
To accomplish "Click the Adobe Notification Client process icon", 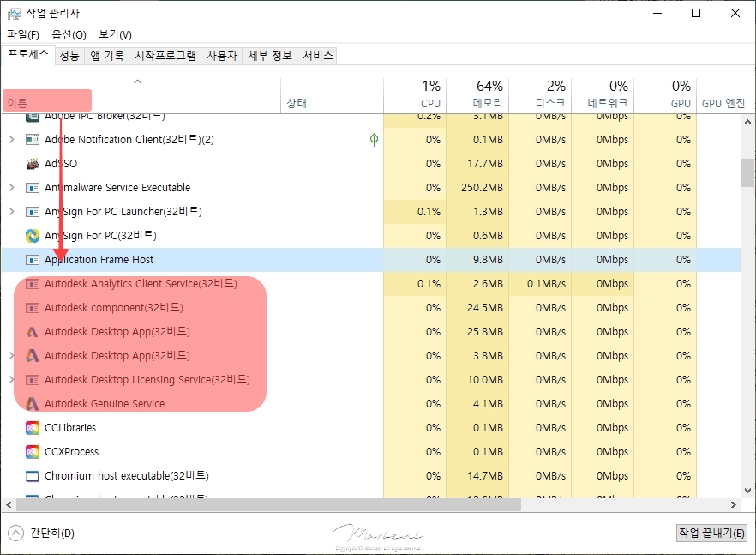I will tap(33, 140).
